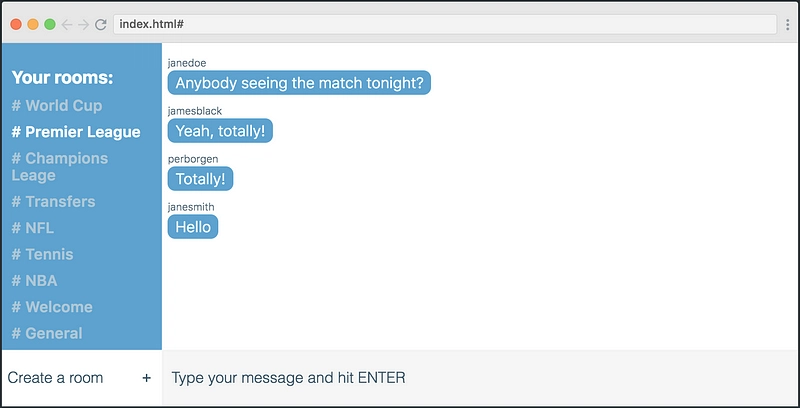Click the browser forward arrow
This screenshot has height=408, width=800.
tap(84, 24)
